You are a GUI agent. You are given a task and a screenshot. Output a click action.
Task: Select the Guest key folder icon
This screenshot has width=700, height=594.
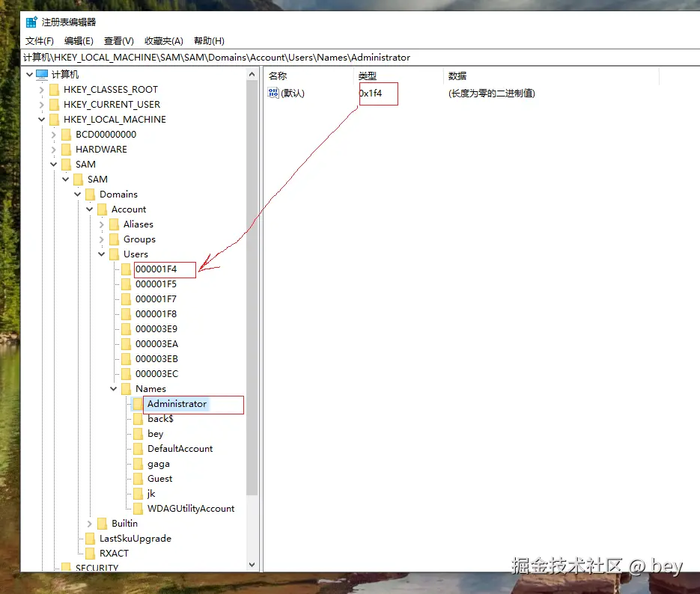(139, 478)
